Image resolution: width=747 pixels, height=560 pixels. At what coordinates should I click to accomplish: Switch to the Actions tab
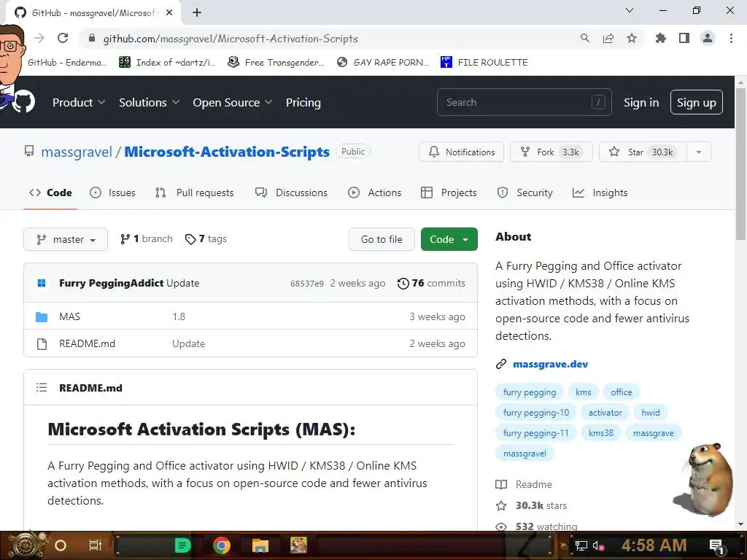click(x=375, y=192)
